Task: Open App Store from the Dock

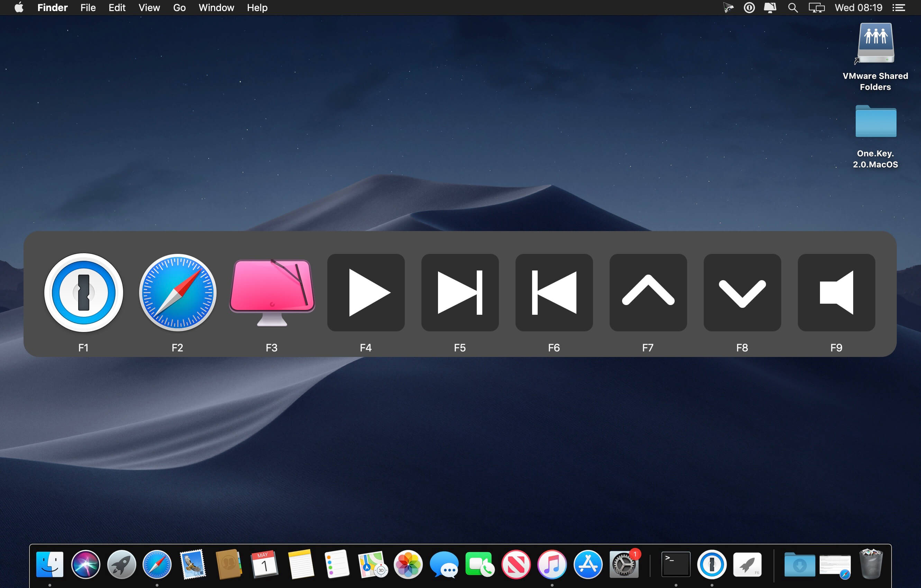Action: [x=588, y=564]
